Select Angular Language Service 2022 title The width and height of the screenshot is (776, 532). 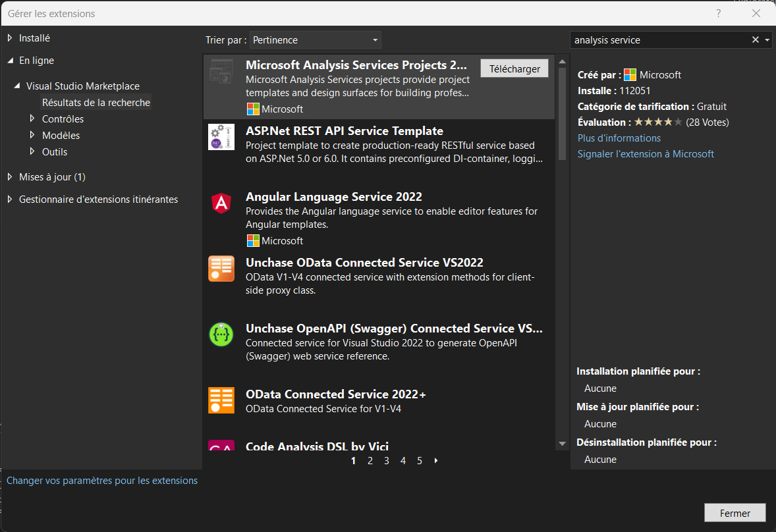click(x=334, y=197)
